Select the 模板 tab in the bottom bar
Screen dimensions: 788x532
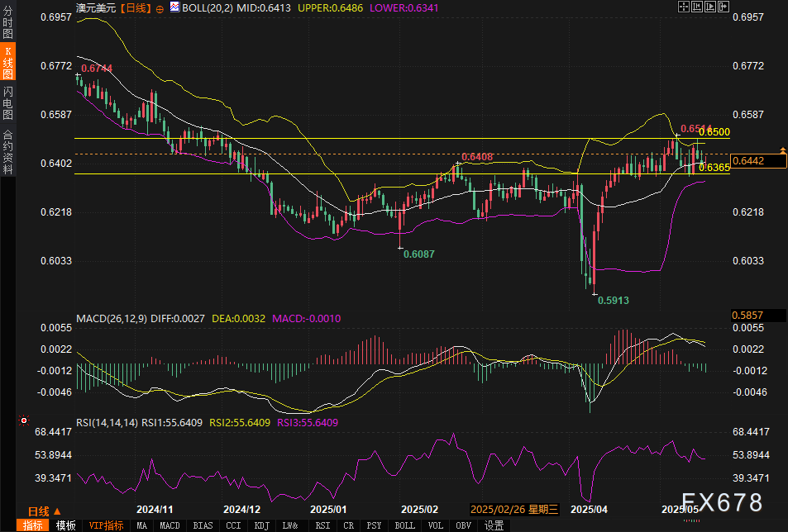point(66,525)
